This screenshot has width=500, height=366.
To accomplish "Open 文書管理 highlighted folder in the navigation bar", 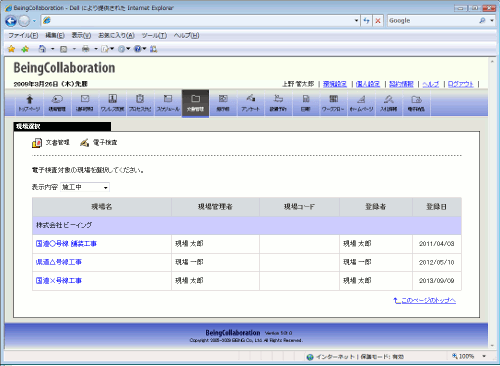I will (195, 103).
